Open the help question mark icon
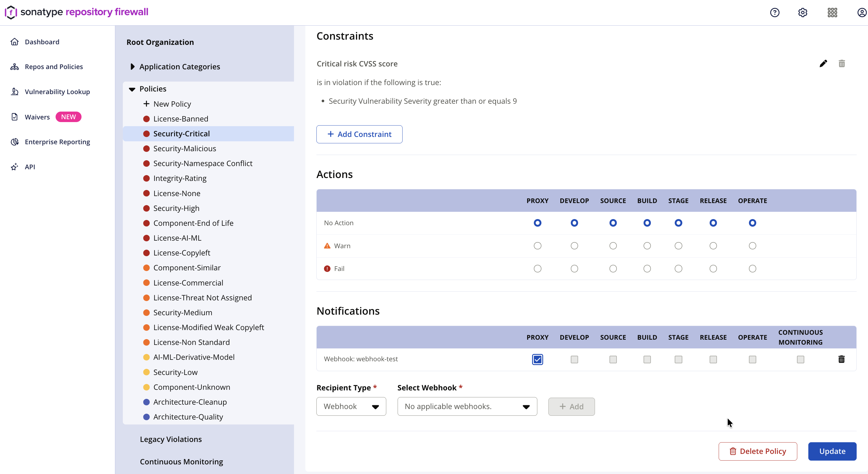Image resolution: width=868 pixels, height=474 pixels. (x=775, y=13)
